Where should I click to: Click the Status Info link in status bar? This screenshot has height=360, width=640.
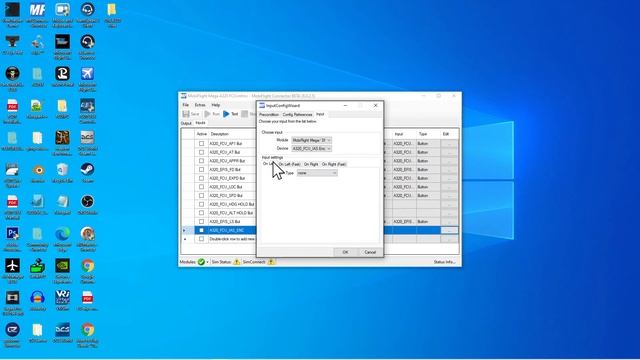pyautogui.click(x=444, y=262)
